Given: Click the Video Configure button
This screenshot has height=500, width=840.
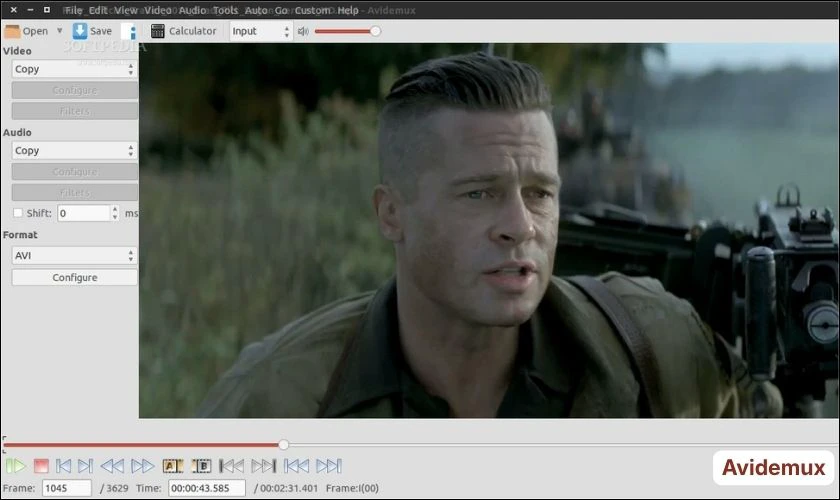Looking at the screenshot, I should point(74,90).
